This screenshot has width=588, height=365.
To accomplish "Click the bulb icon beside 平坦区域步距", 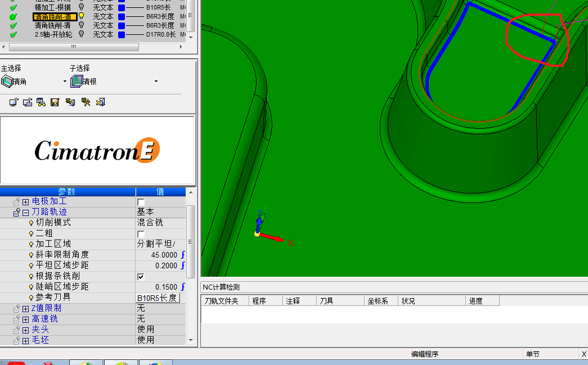I will pos(31,265).
